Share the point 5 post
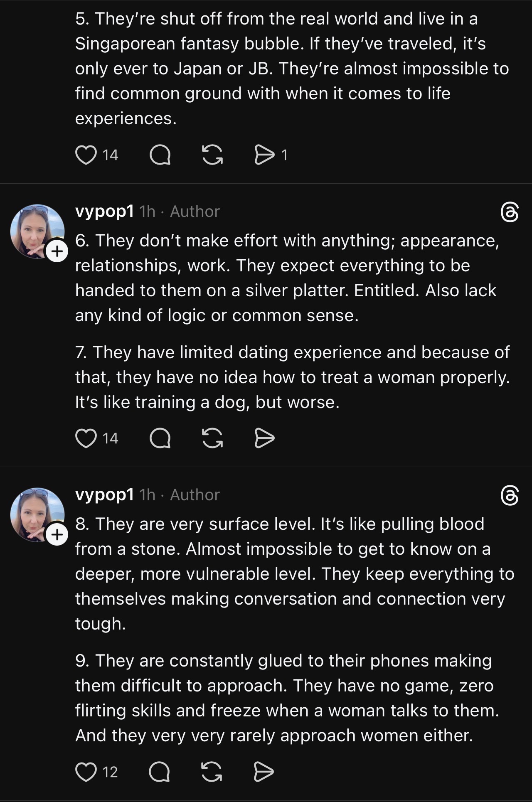 click(264, 155)
